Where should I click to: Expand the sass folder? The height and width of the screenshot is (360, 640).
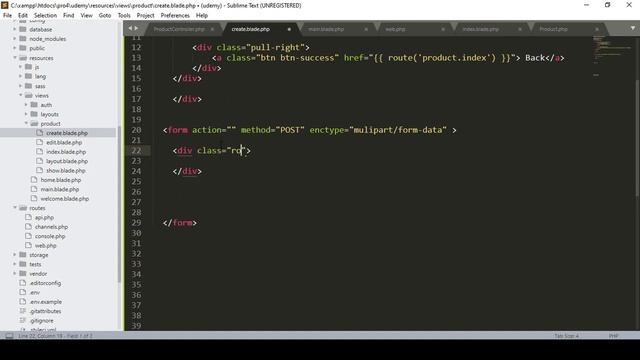coord(20,86)
